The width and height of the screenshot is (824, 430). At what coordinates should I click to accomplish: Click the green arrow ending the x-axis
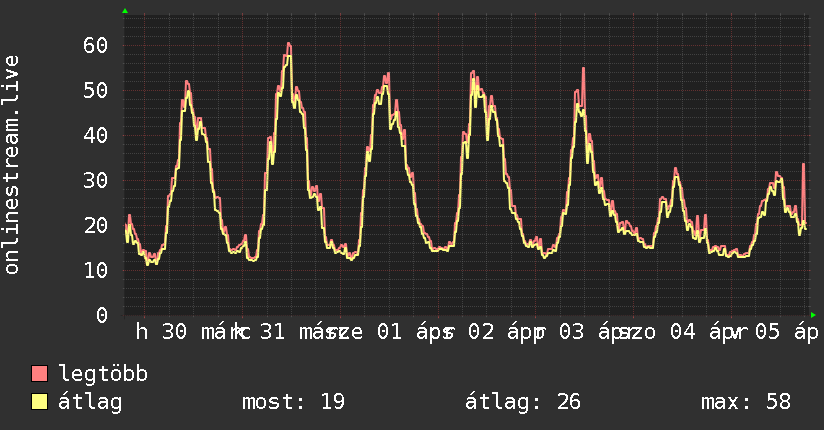813,315
